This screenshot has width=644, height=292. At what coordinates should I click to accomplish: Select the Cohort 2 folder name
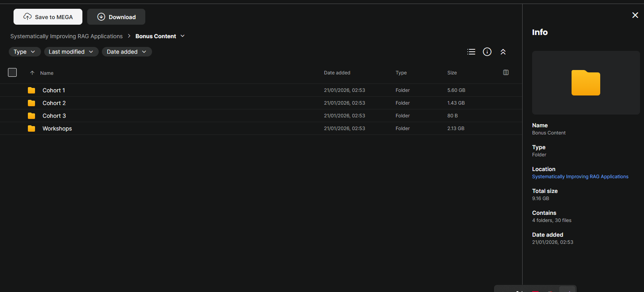pos(54,103)
